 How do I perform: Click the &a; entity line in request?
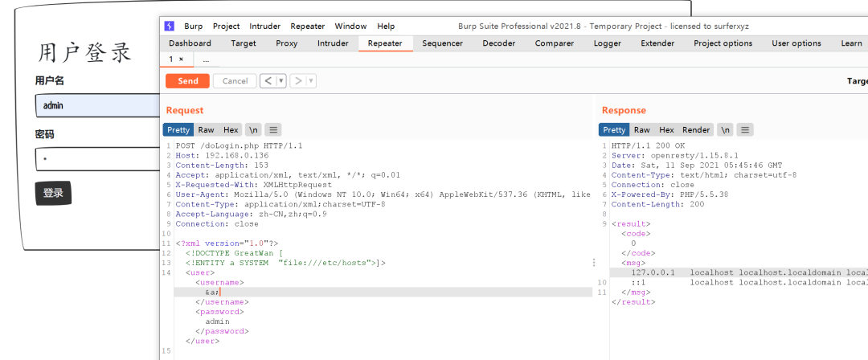point(383,292)
